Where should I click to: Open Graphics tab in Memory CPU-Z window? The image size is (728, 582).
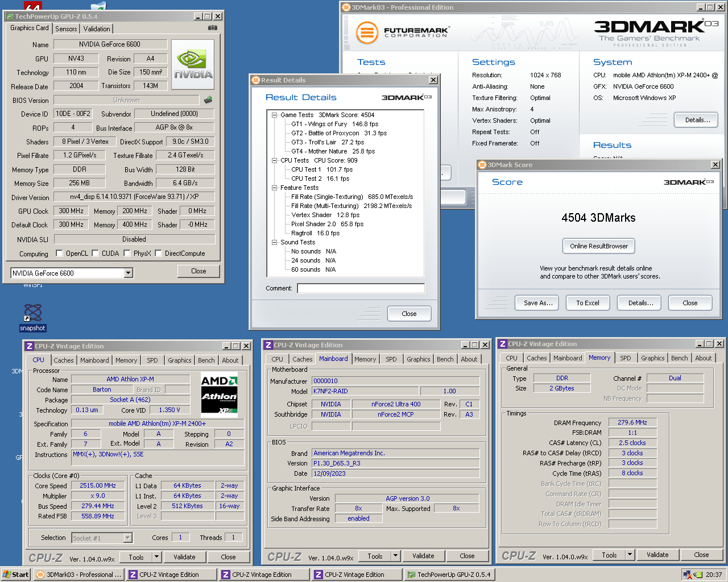click(653, 358)
